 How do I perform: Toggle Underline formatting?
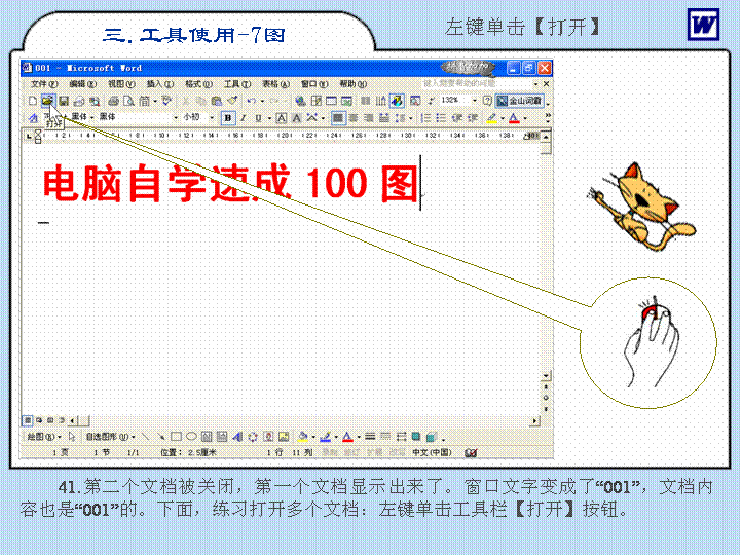click(257, 118)
